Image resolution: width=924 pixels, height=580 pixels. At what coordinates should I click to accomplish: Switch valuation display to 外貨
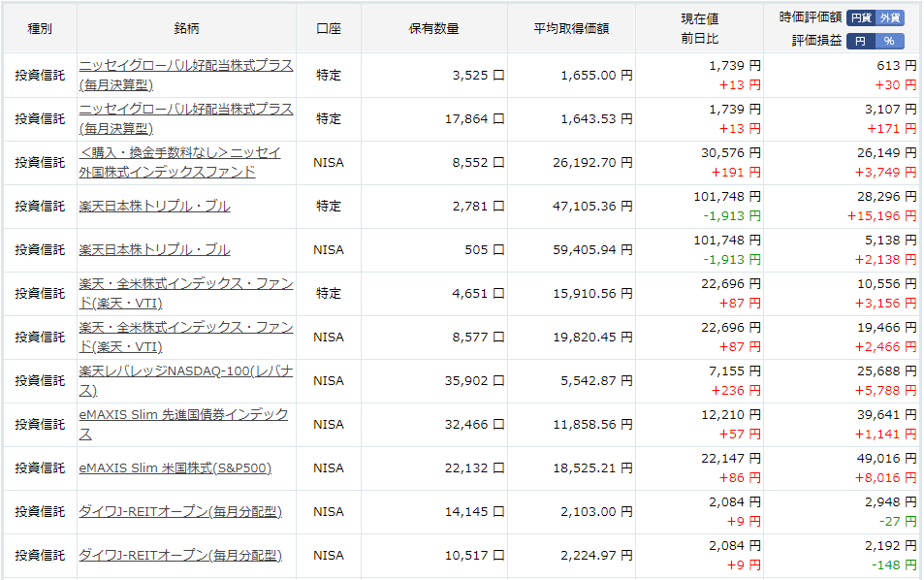(890, 17)
